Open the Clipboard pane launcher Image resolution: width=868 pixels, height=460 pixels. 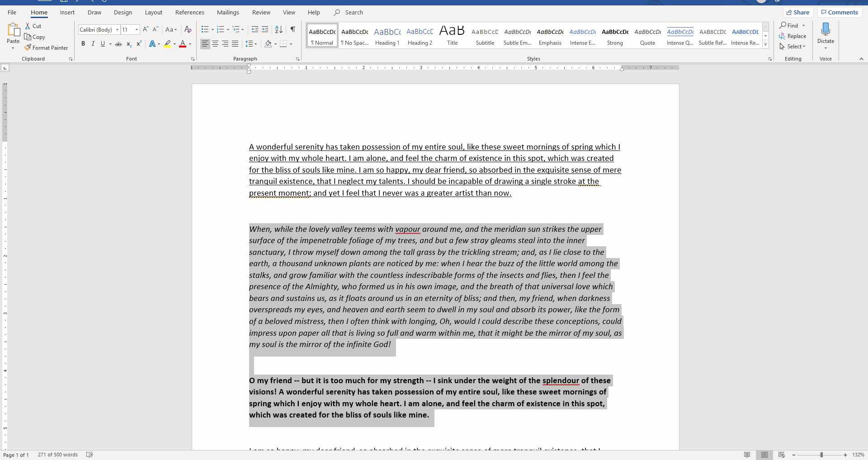[x=71, y=59]
